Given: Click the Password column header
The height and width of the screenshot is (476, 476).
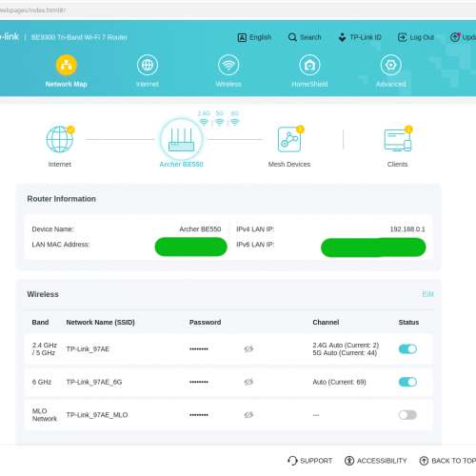Looking at the screenshot, I should 205,322.
